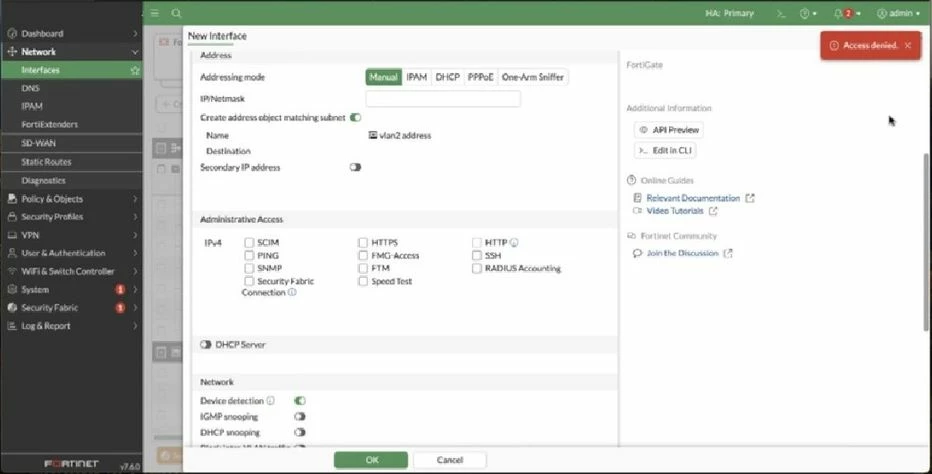Viewport: 932px width, 474px height.
Task: Toggle Create address object matching subnet
Action: (355, 118)
